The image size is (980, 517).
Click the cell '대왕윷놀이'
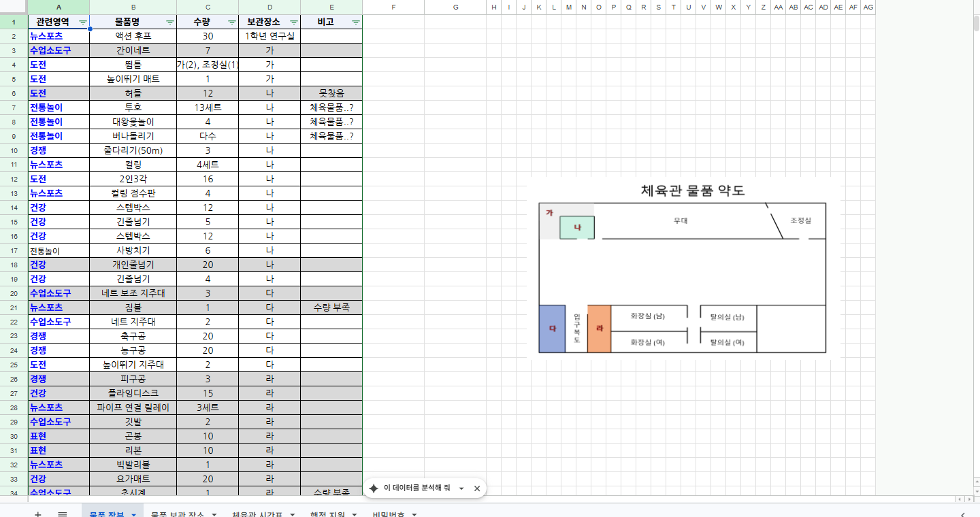pyautogui.click(x=133, y=122)
